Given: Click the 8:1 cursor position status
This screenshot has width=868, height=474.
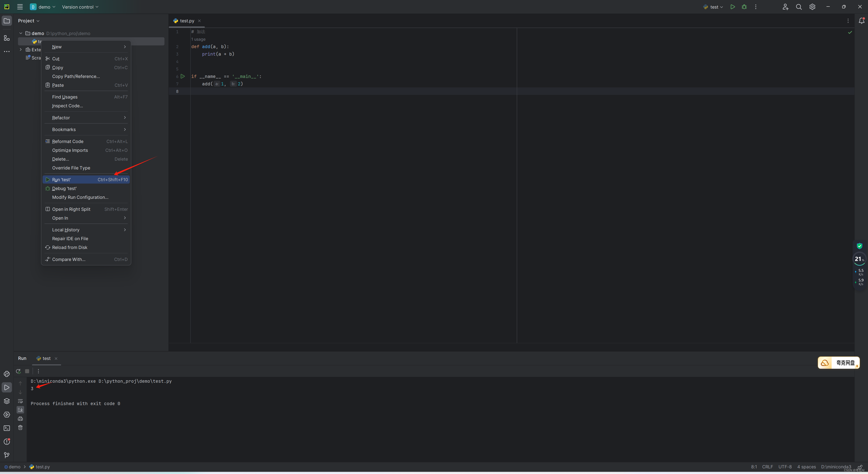Looking at the screenshot, I should pyautogui.click(x=754, y=467).
